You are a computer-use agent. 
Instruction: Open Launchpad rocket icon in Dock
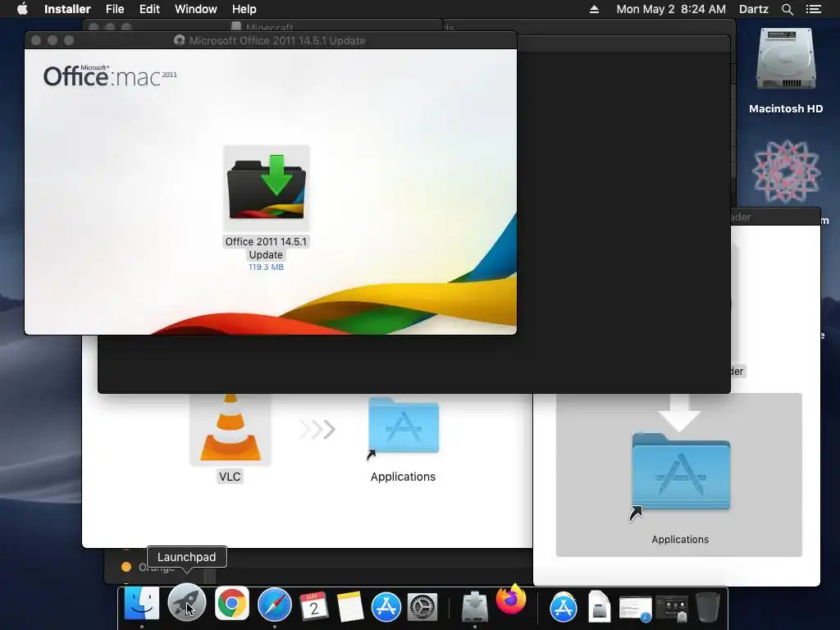[186, 603]
